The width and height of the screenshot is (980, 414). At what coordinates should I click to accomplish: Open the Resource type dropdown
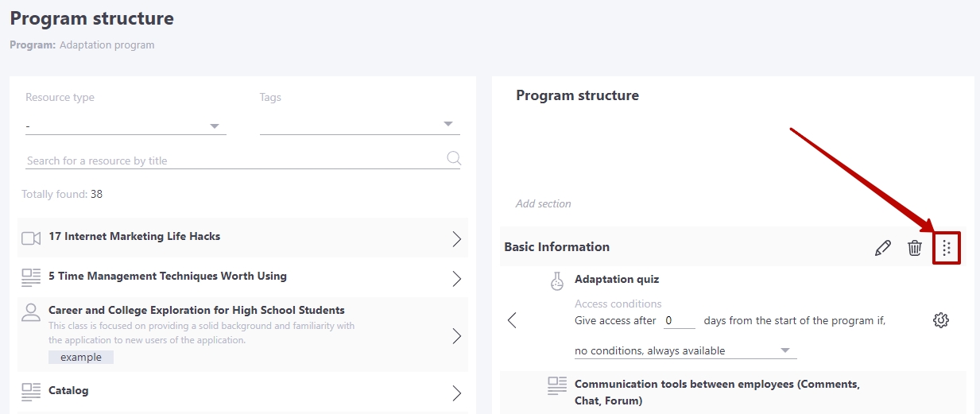pyautogui.click(x=126, y=126)
